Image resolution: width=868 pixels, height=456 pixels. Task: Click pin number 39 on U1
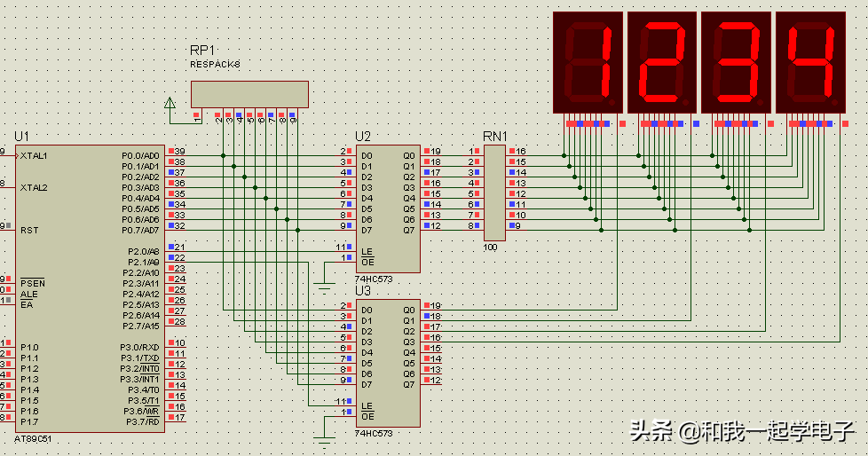pos(180,151)
